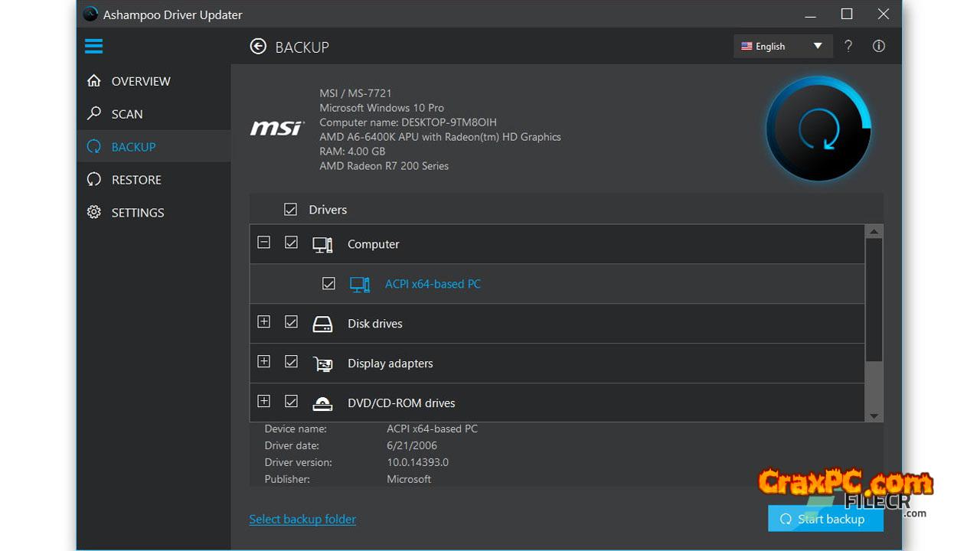
Task: Click the large circular backup dial
Action: click(818, 129)
